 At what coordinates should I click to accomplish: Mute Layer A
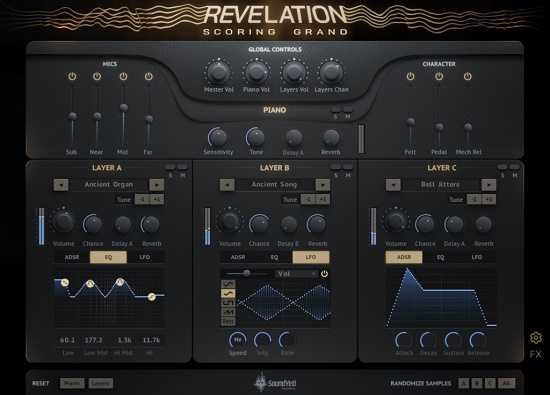click(182, 167)
